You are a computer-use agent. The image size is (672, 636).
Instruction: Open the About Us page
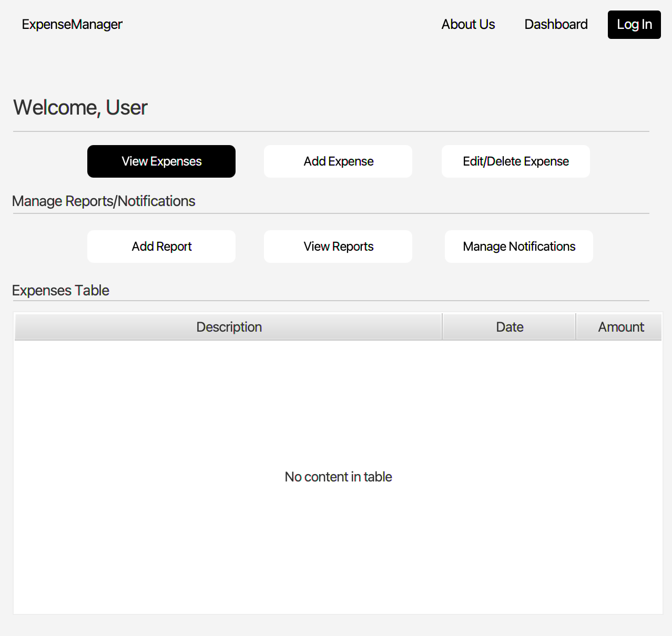point(468,24)
